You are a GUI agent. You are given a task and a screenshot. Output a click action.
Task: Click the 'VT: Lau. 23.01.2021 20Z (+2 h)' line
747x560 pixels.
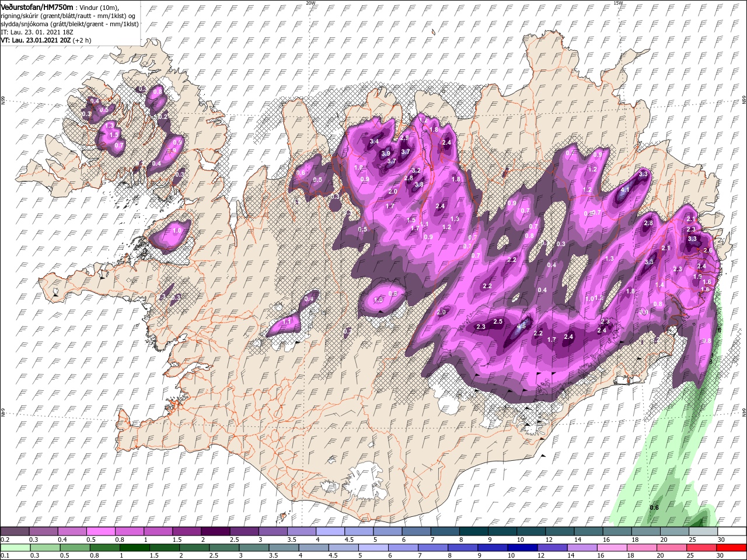click(46, 41)
